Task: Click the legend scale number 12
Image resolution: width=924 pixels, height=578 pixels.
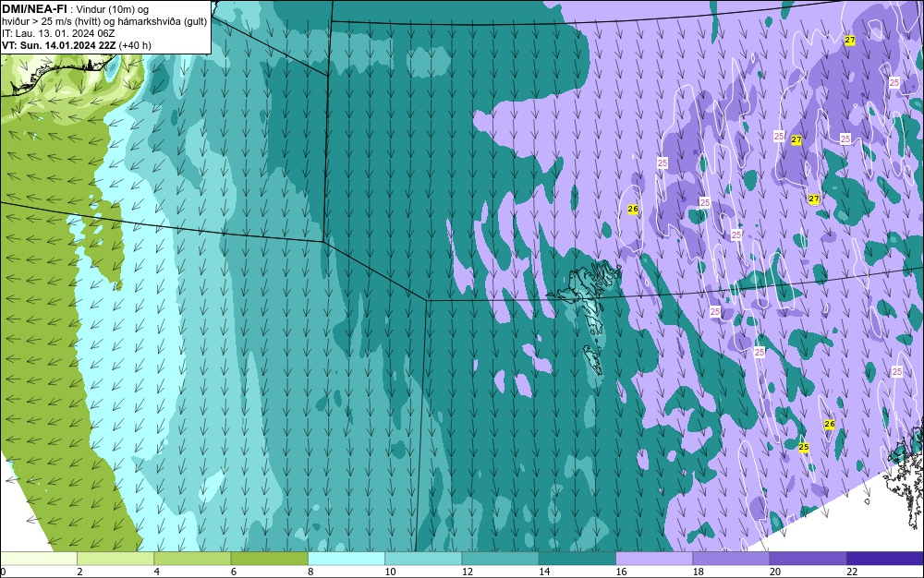Action: tap(468, 572)
